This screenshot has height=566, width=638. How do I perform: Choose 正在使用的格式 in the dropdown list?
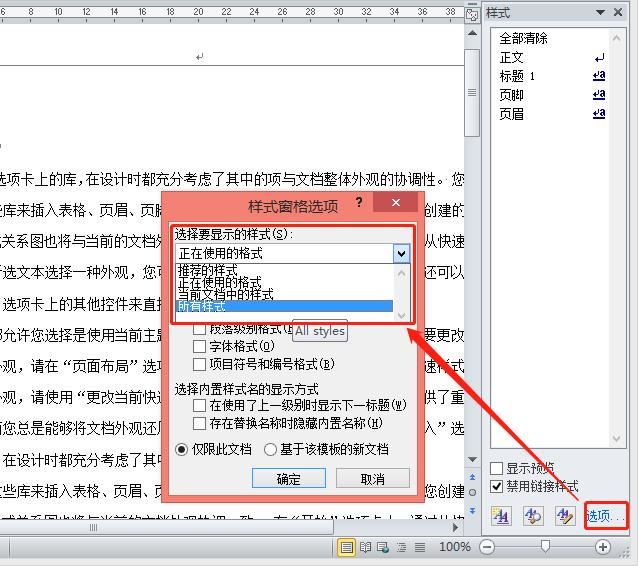[x=285, y=282]
